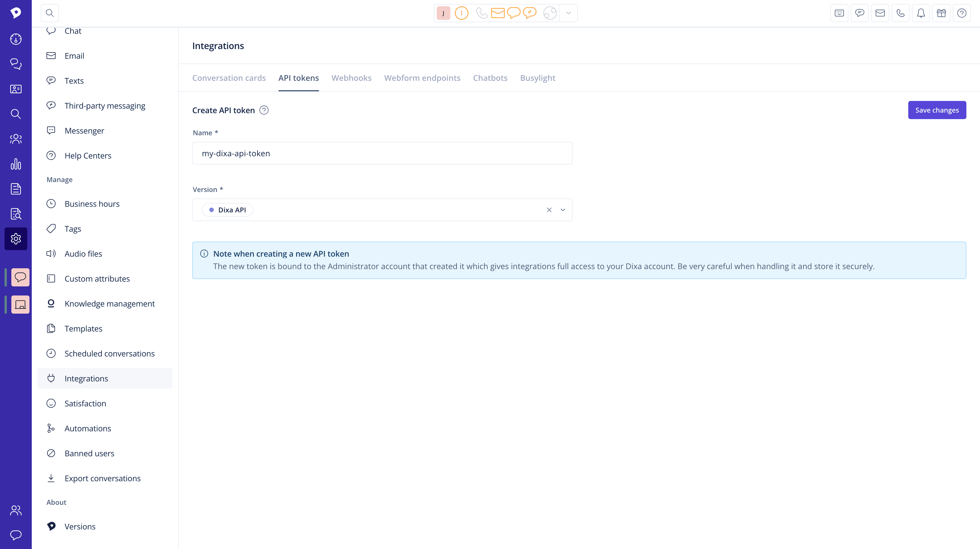The height and width of the screenshot is (549, 980).
Task: Open the keyboard dialpad icon in top bar
Action: tap(839, 13)
